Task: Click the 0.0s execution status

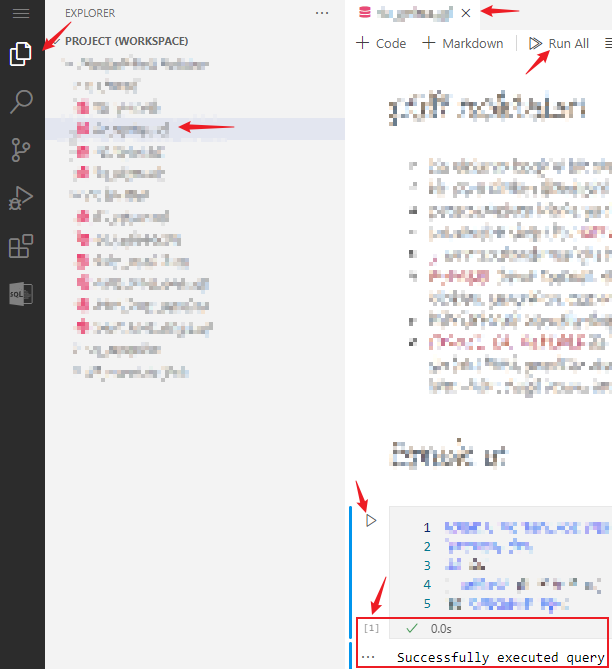Action: (x=441, y=628)
